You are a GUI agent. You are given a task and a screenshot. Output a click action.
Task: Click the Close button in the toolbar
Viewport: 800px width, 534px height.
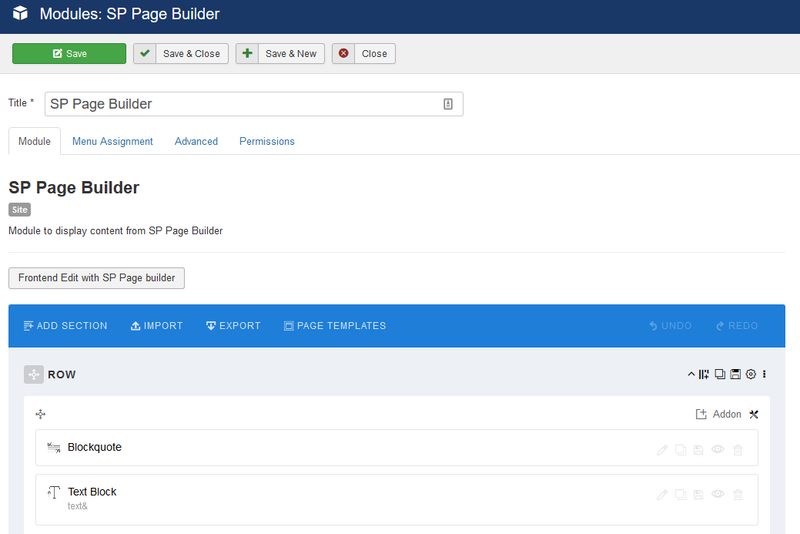(x=364, y=54)
